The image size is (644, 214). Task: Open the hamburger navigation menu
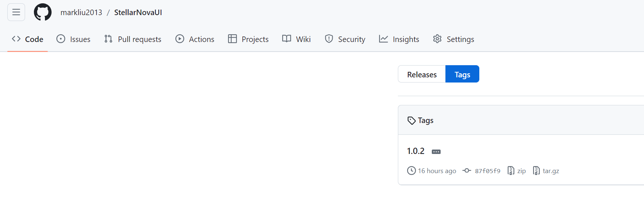pyautogui.click(x=16, y=12)
